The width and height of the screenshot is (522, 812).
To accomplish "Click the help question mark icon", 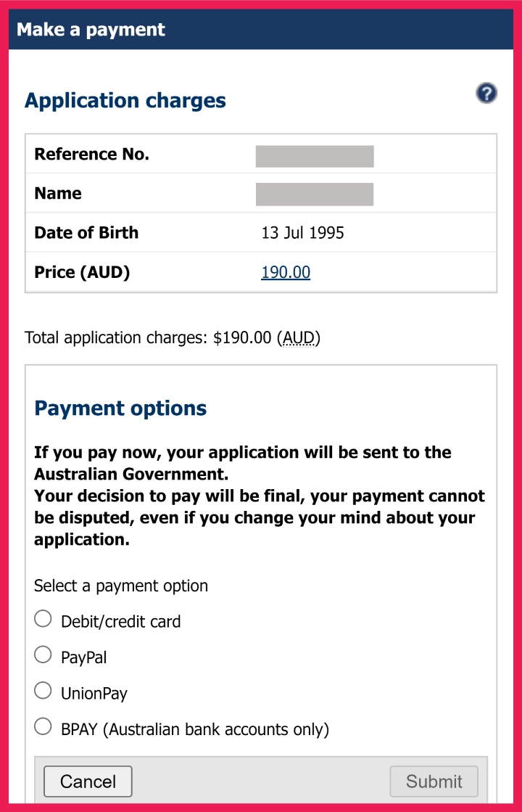I will (486, 93).
